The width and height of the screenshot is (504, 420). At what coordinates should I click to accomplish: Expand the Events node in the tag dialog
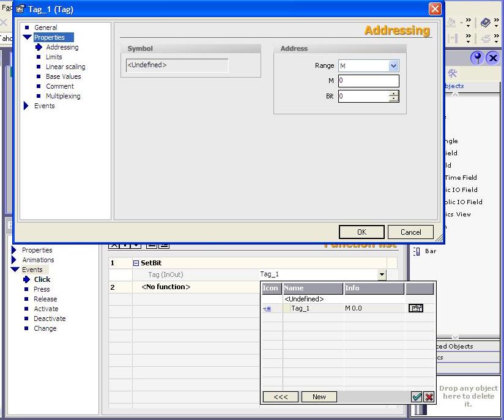click(26, 106)
